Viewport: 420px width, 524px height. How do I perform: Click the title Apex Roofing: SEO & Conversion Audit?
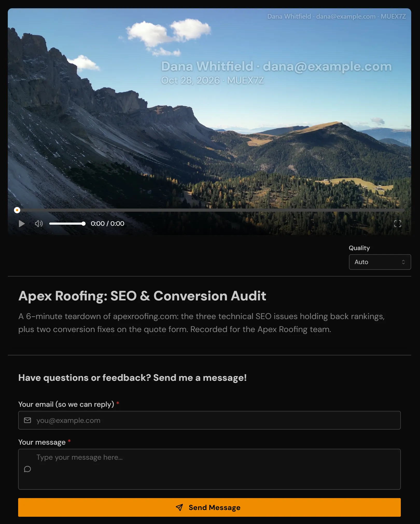[142, 296]
